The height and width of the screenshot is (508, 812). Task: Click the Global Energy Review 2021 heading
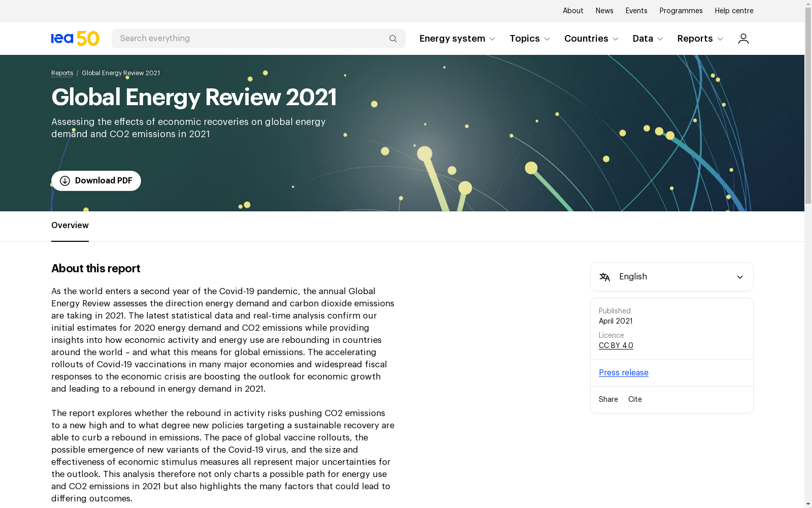(194, 97)
